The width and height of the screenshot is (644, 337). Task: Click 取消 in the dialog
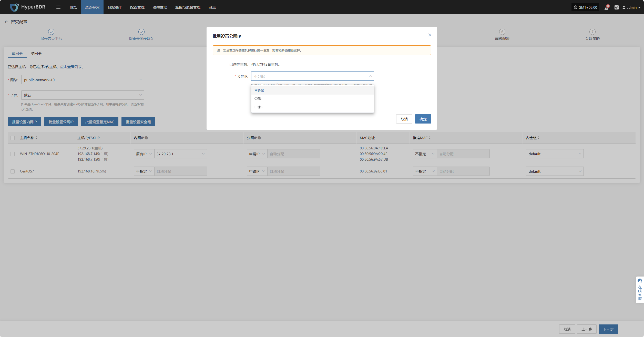(x=404, y=119)
